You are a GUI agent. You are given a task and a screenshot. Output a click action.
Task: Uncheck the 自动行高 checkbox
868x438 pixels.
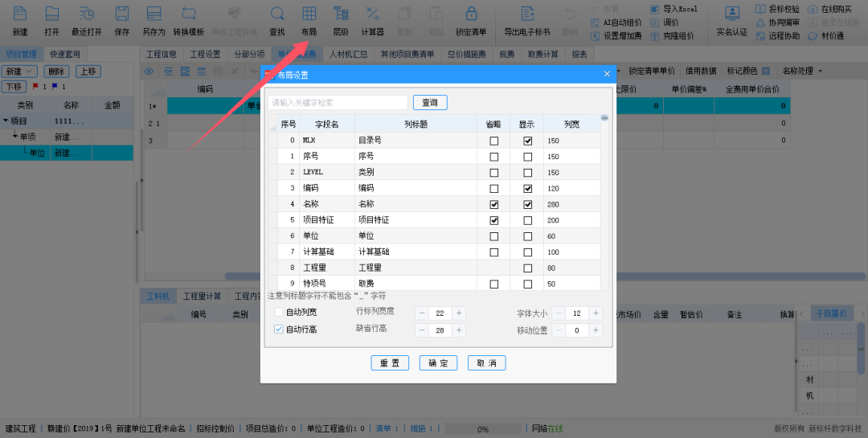click(279, 330)
